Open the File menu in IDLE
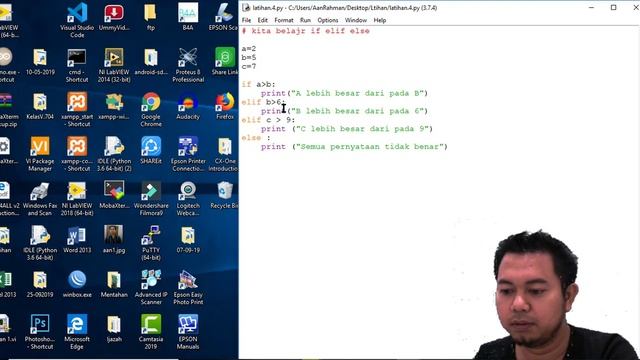The height and width of the screenshot is (360, 640). click(x=246, y=20)
